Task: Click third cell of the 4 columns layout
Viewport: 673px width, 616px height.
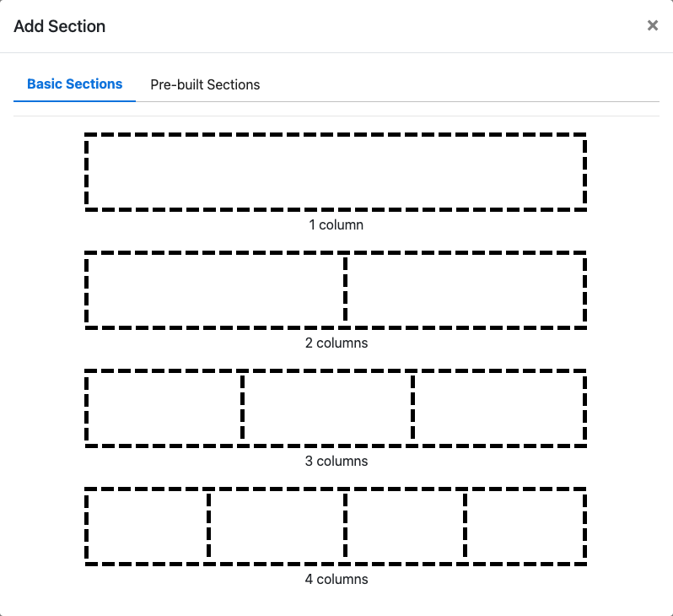Action: click(x=405, y=526)
